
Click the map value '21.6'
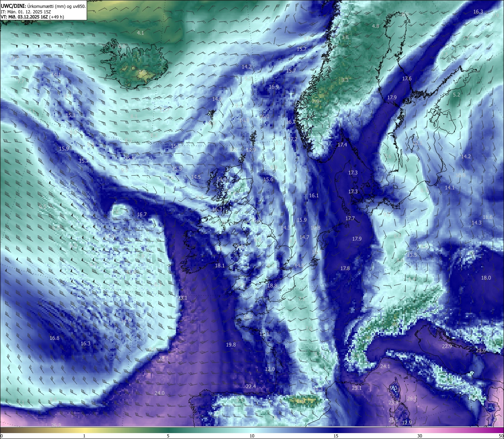[x=481, y=350]
